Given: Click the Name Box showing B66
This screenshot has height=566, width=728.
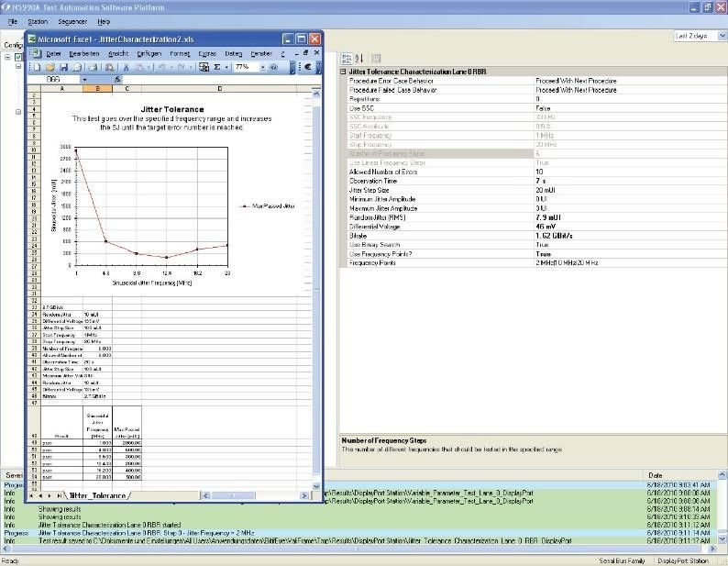Looking at the screenshot, I should point(53,80).
